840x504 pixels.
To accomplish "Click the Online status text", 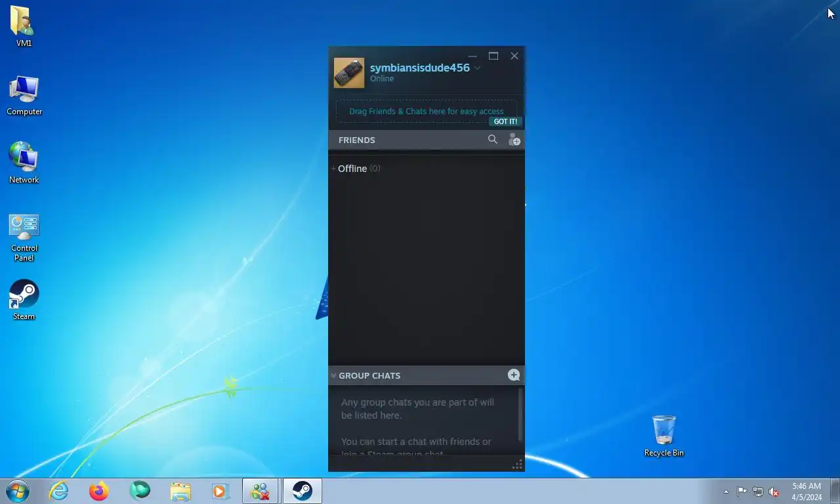I will click(x=382, y=79).
